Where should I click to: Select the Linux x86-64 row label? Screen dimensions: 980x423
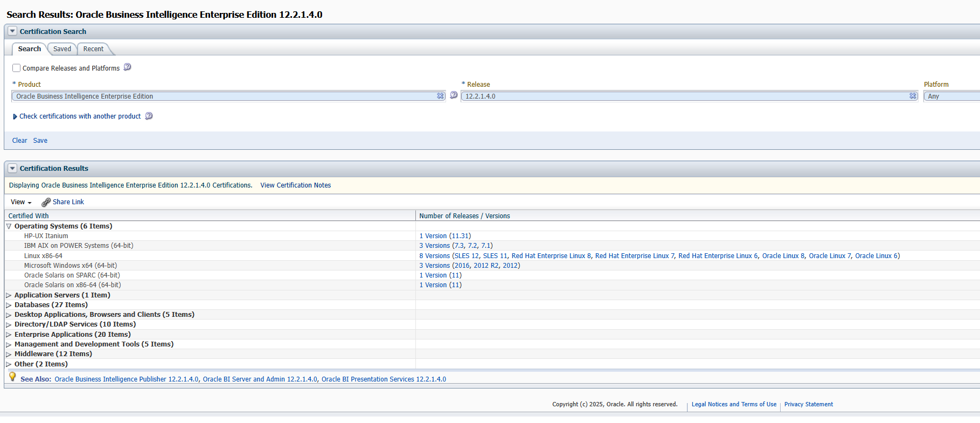[x=43, y=256]
